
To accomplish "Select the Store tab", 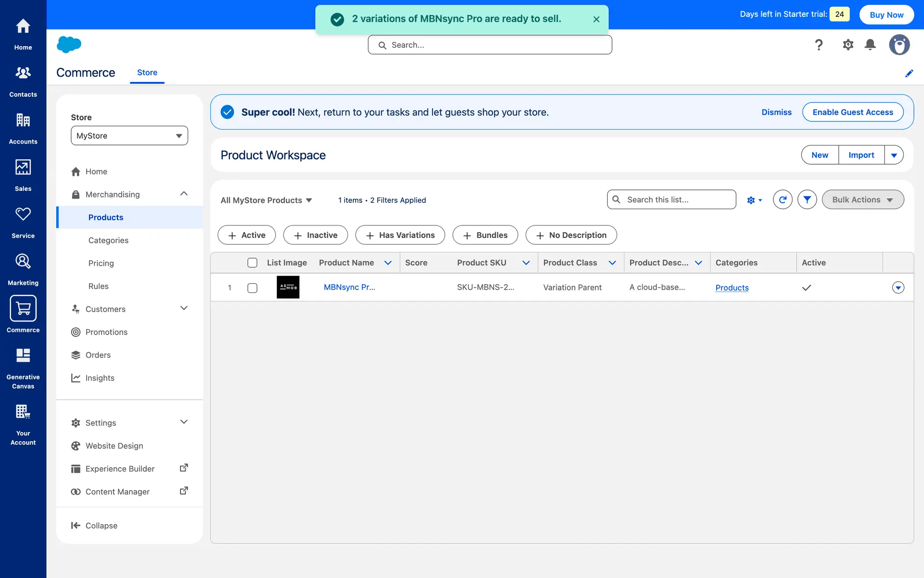I will (147, 73).
